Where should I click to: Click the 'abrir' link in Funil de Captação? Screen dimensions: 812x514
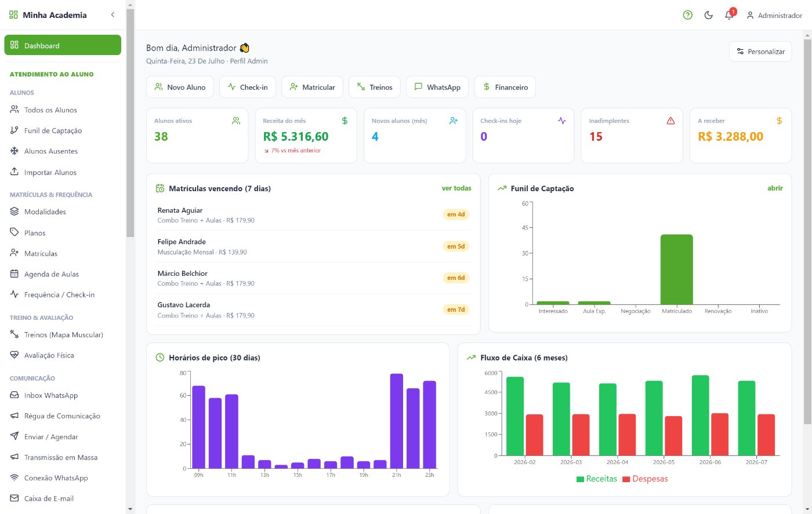click(775, 188)
